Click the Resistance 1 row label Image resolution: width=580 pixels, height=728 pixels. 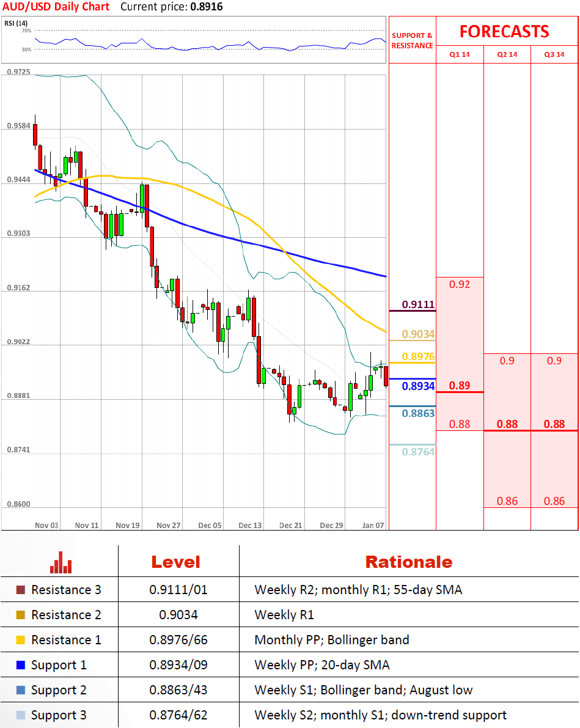66,640
